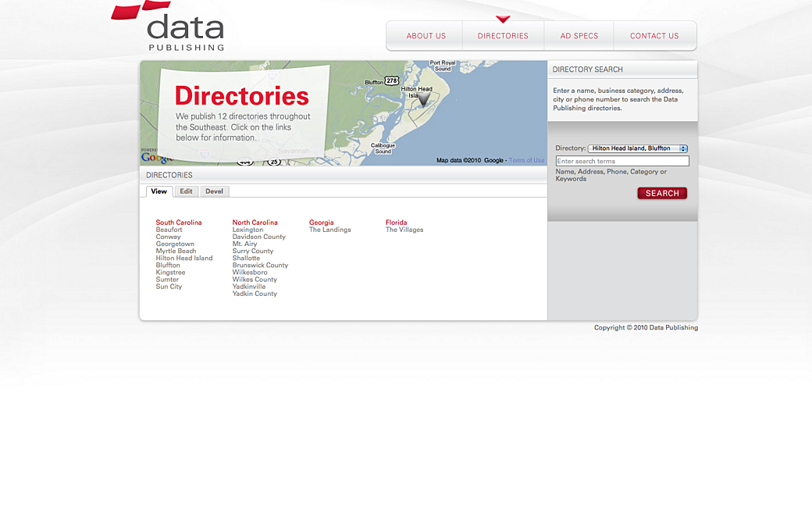Click into the search terms field
Image resolution: width=812 pixels, height=517 pixels.
click(x=621, y=161)
